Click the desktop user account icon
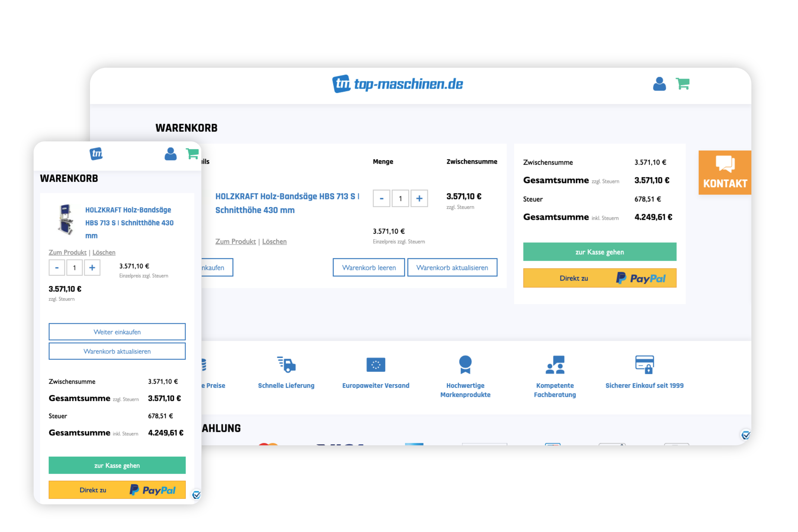Screen dimensions: 798x532 coord(659,84)
